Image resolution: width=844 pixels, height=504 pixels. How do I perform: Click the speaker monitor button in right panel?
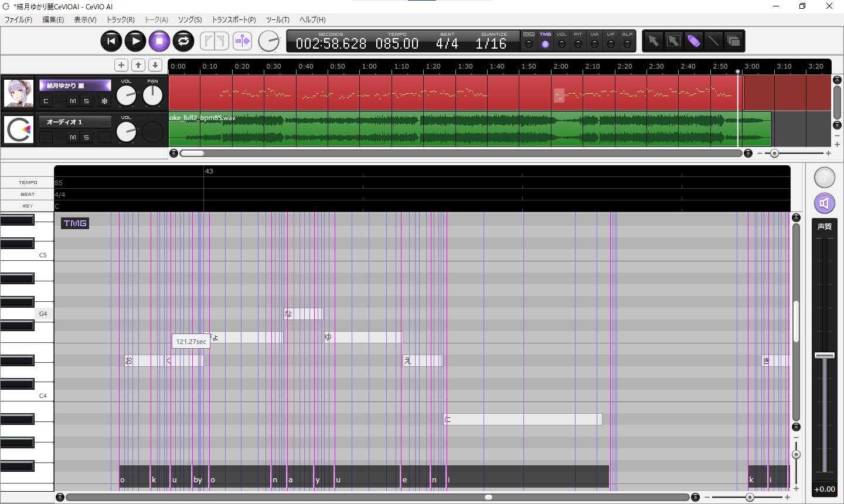coord(824,203)
